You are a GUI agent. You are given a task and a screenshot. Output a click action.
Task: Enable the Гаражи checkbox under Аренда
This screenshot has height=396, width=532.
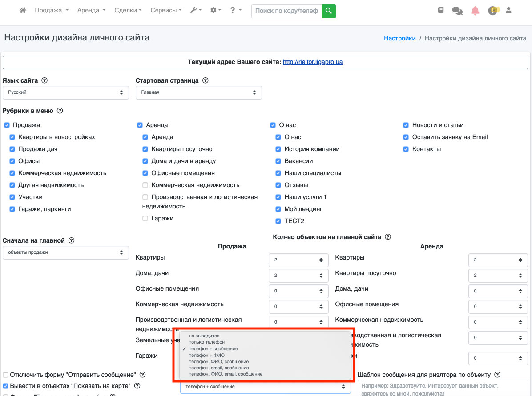click(145, 219)
